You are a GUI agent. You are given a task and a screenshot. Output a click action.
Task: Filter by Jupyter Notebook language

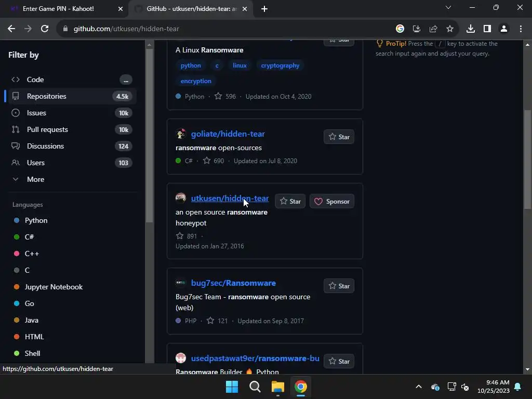(x=54, y=287)
